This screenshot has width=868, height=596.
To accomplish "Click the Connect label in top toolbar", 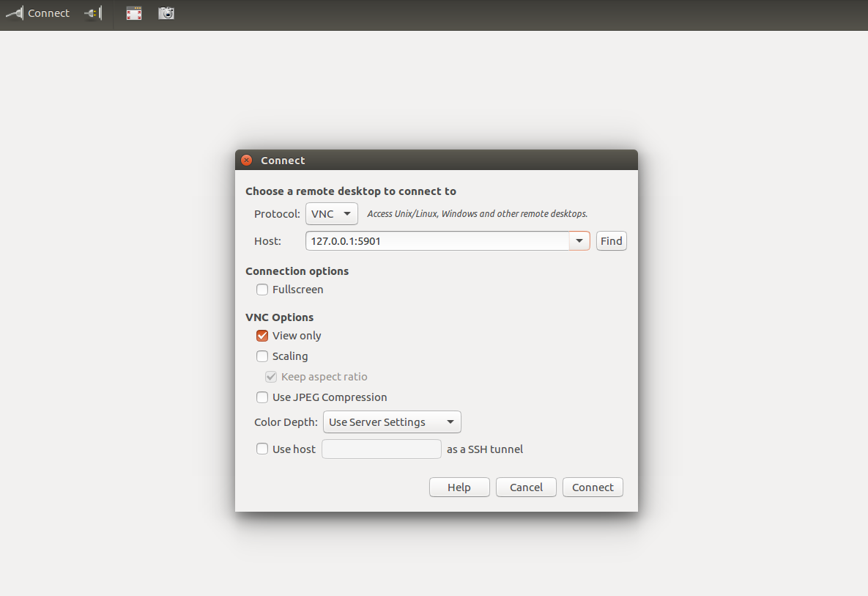I will [x=48, y=13].
